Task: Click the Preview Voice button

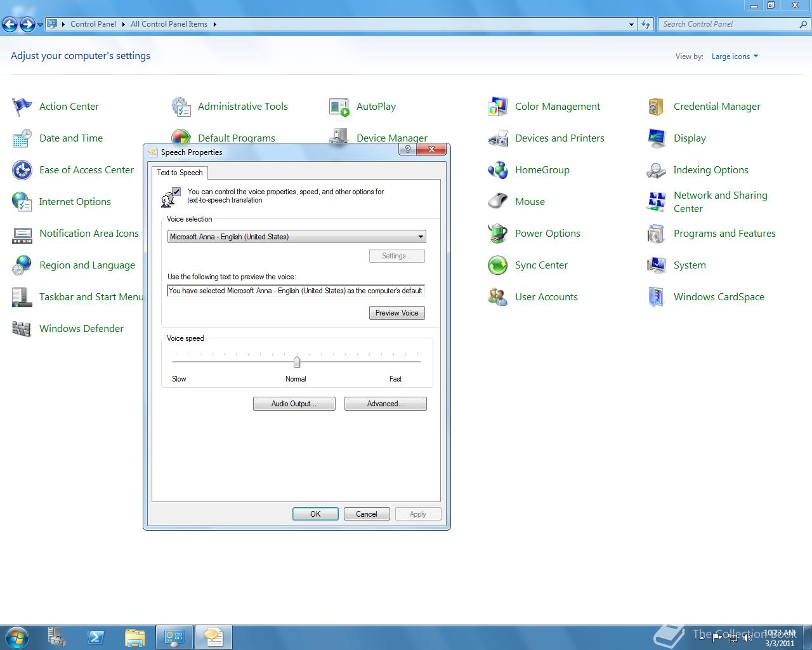Action: point(397,313)
